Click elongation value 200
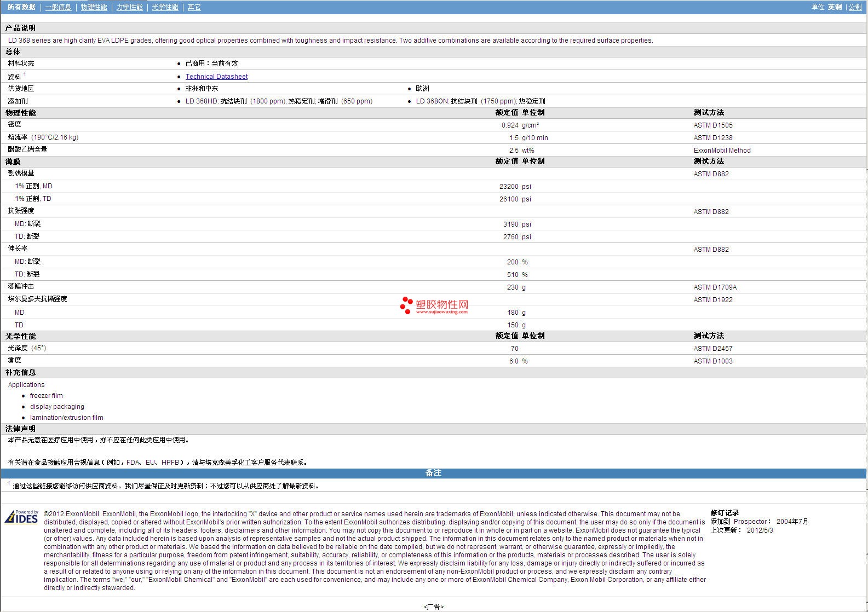 click(513, 262)
